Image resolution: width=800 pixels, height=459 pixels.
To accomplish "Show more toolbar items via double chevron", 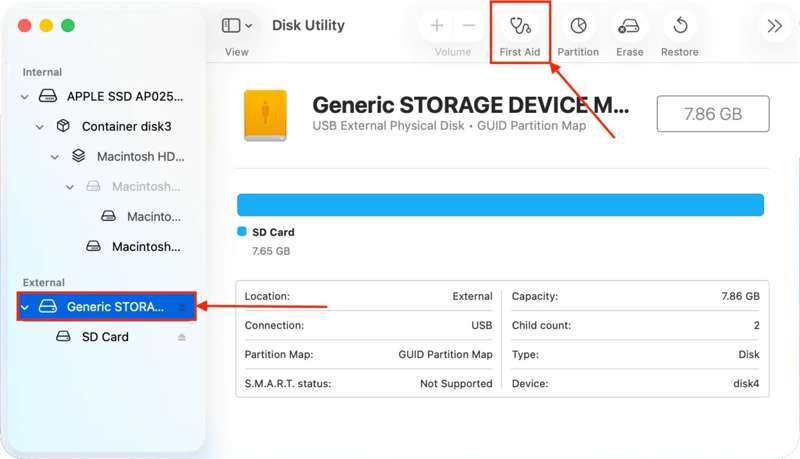I will click(774, 26).
